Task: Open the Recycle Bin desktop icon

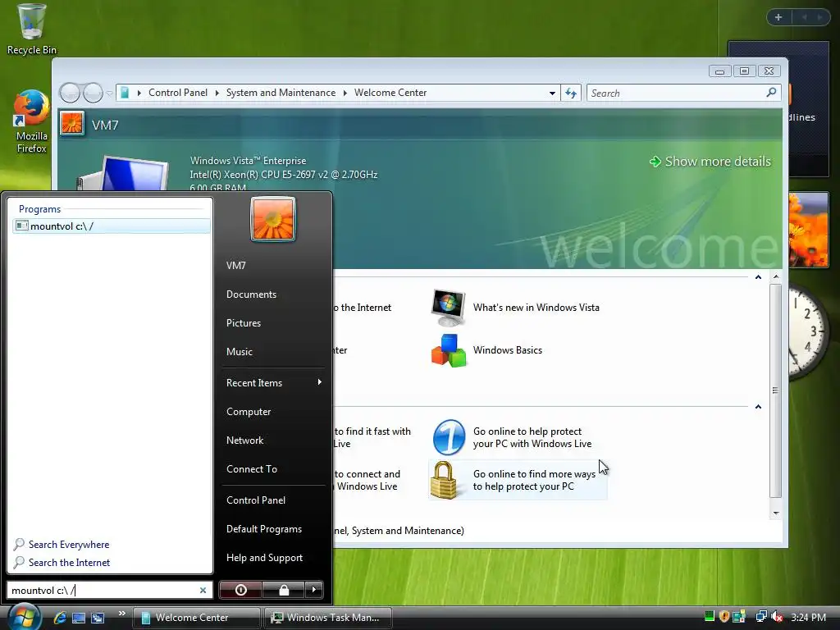Action: [31, 29]
